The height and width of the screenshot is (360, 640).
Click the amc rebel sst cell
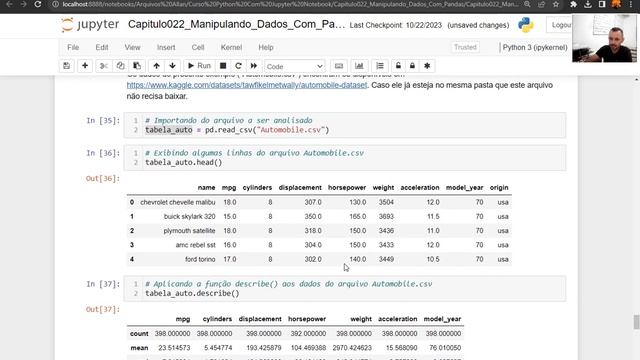coord(196,245)
